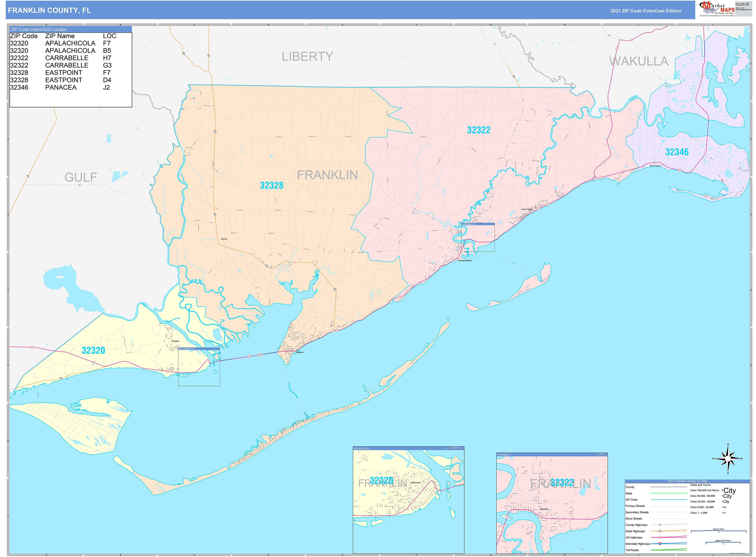Image resolution: width=756 pixels, height=557 pixels.
Task: Select the State Highways marker in the legend
Action: pyautogui.click(x=660, y=531)
